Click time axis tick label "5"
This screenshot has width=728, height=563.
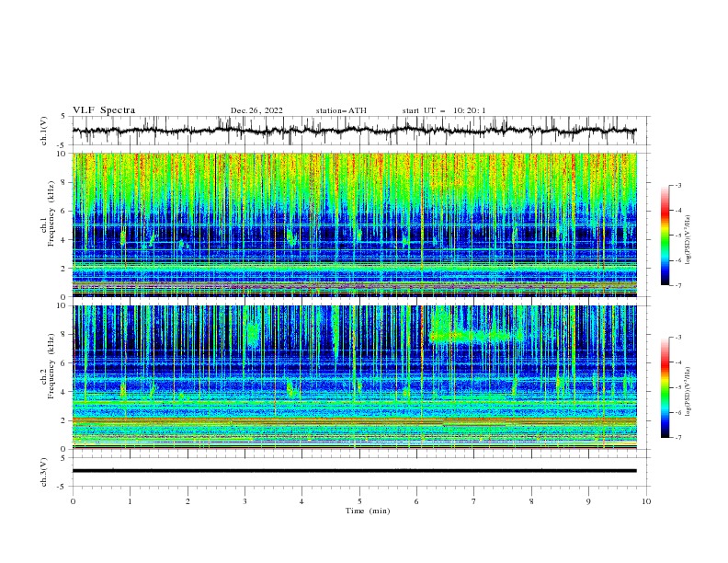coord(359,501)
